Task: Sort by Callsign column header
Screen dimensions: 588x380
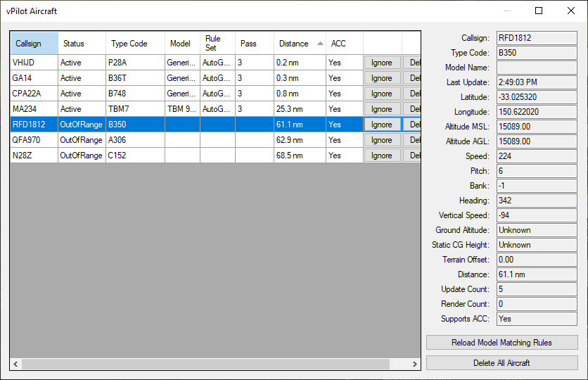Action: (x=34, y=44)
